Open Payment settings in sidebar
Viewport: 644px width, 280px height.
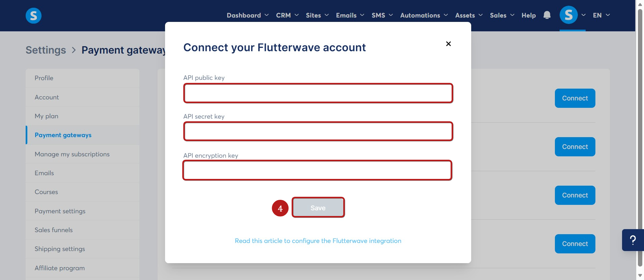coord(82,211)
